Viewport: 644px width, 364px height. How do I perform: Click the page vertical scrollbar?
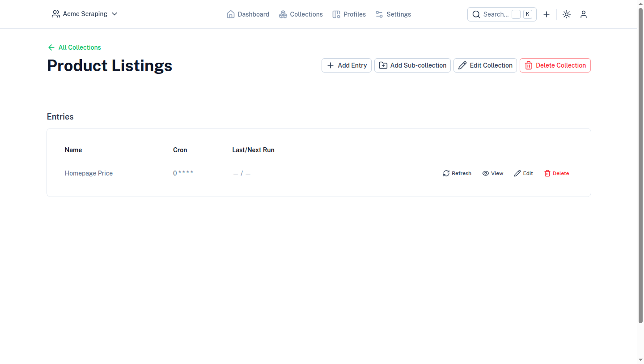[640, 166]
